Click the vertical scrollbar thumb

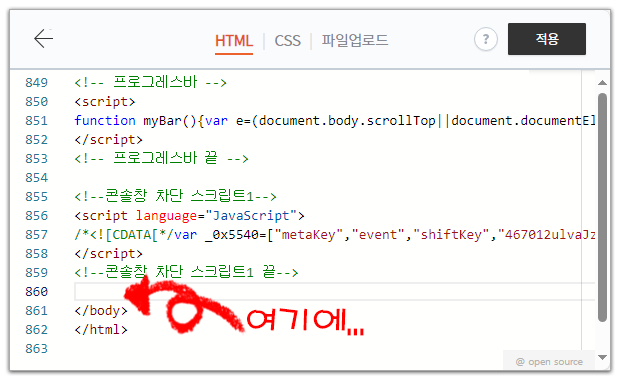602,208
